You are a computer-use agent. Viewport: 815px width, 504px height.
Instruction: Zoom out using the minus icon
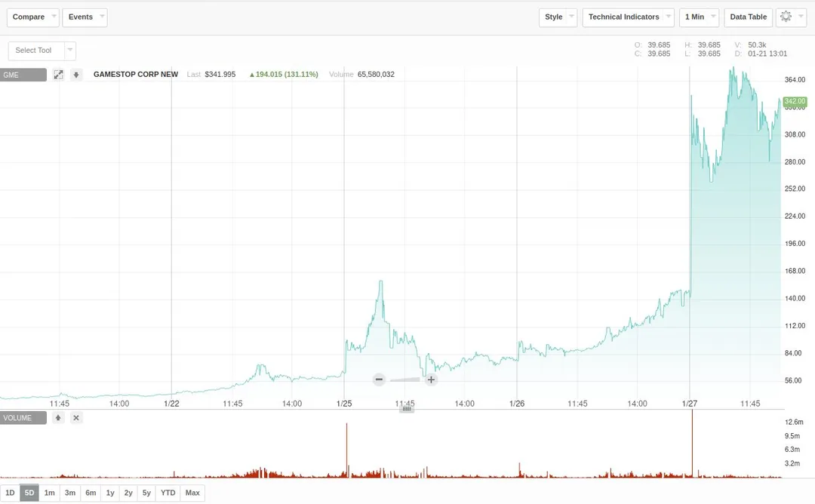click(379, 380)
